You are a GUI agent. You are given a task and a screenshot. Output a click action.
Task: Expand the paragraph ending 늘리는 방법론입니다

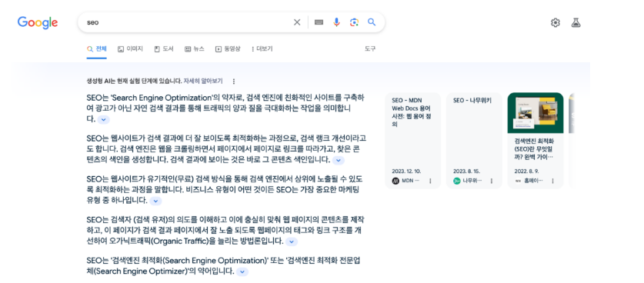pyautogui.click(x=292, y=241)
